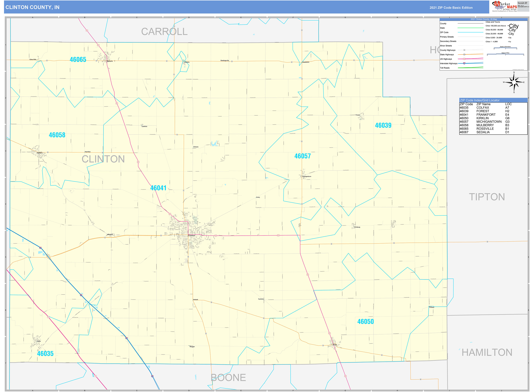The height and width of the screenshot is (392, 532).
Task: Click the 46041 ZIP code label on map
Action: (x=158, y=188)
